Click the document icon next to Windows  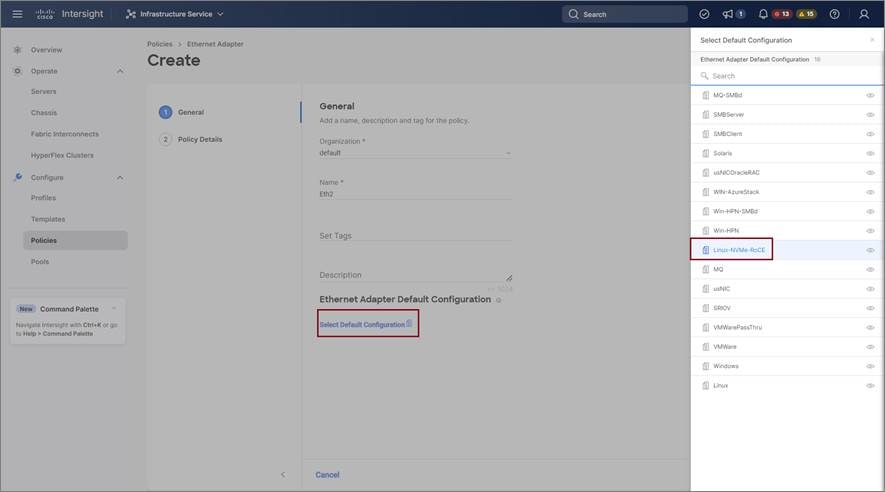click(706, 366)
